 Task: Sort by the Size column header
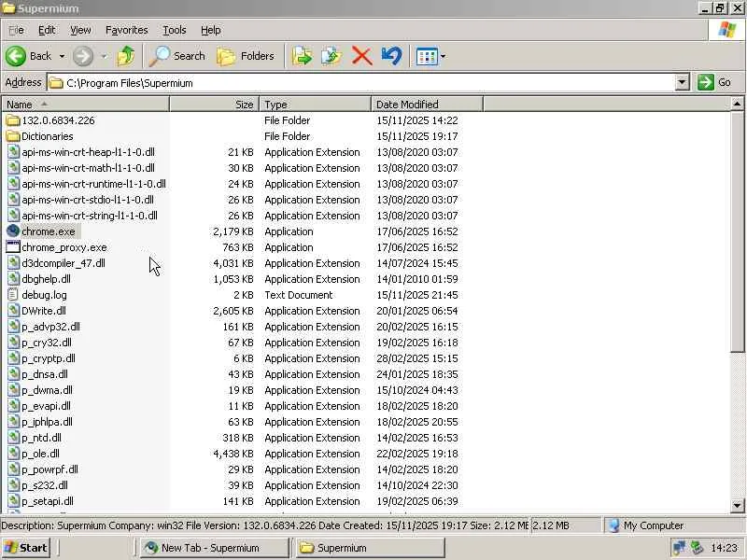[215, 105]
